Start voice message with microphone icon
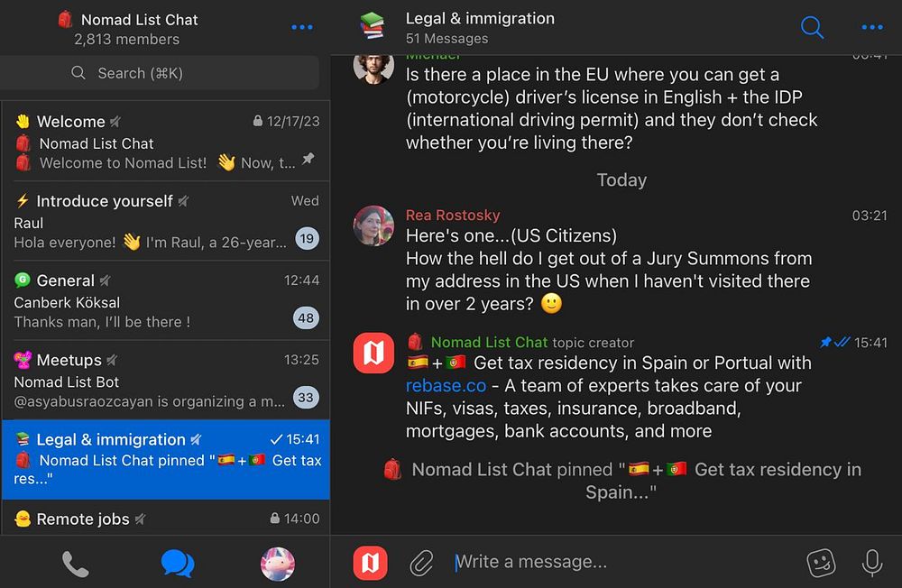The image size is (902, 588). (x=872, y=563)
